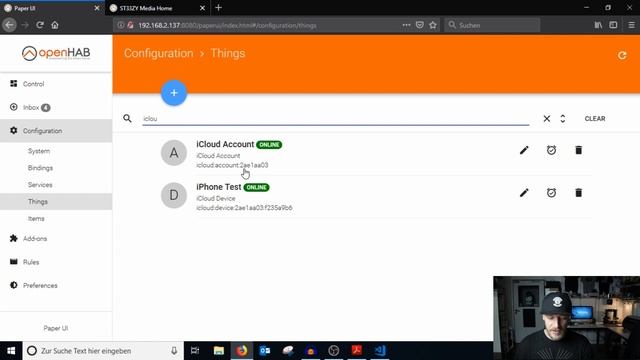Edit the iPhone Test thing with pencil icon
The image size is (640, 360).
coord(524,193)
